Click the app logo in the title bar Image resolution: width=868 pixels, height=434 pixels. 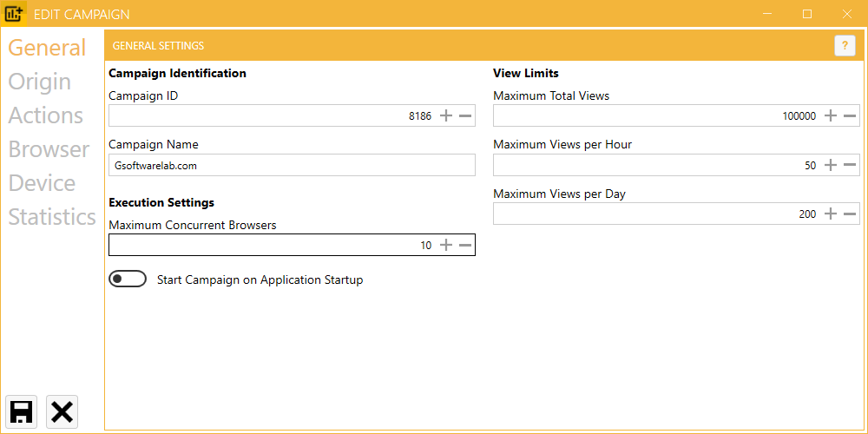14,14
